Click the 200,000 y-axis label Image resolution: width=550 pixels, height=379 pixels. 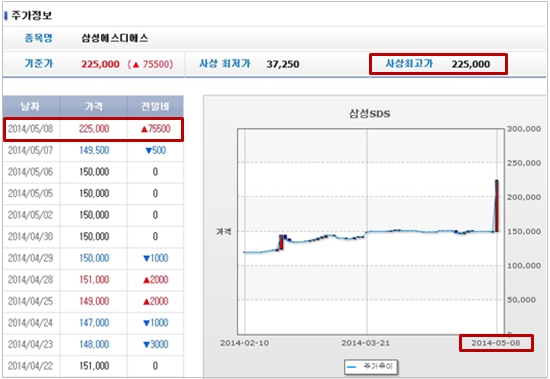[524, 198]
